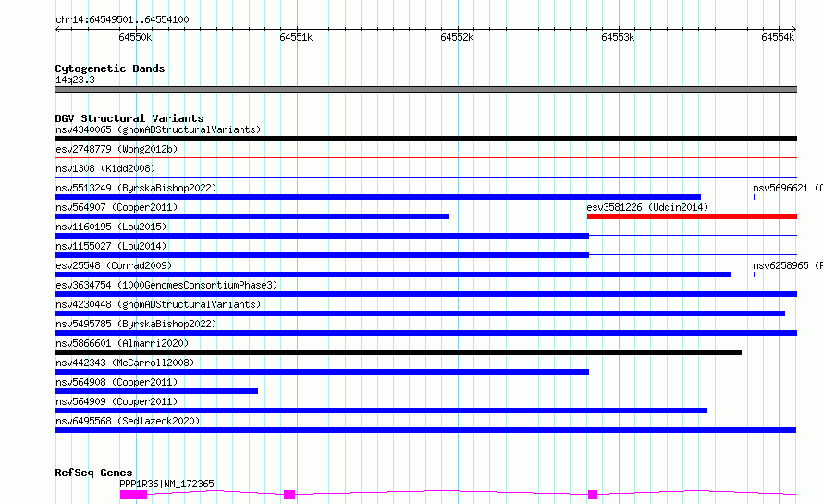Click the blue nsv5513249 variant bar
The width and height of the screenshot is (823, 504).
377,197
